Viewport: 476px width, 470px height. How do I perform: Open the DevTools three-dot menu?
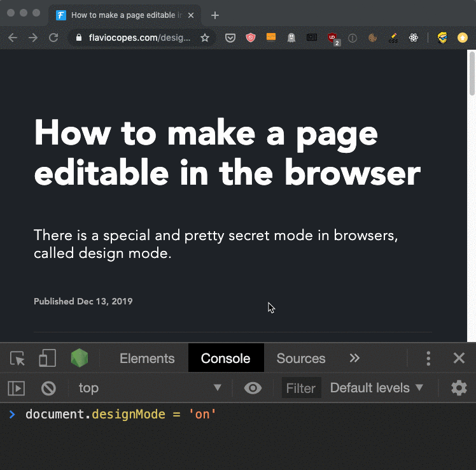pyautogui.click(x=428, y=359)
